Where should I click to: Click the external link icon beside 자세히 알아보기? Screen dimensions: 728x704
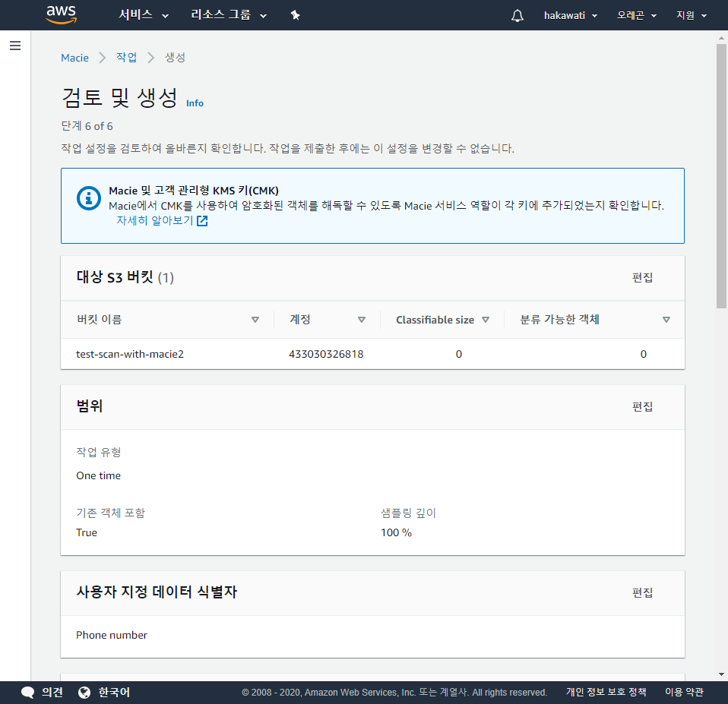(202, 220)
